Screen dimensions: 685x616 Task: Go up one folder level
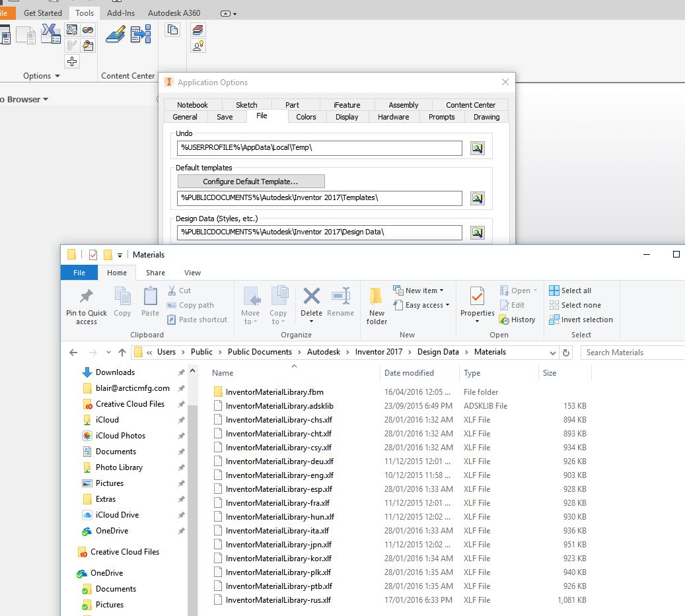[x=122, y=353]
